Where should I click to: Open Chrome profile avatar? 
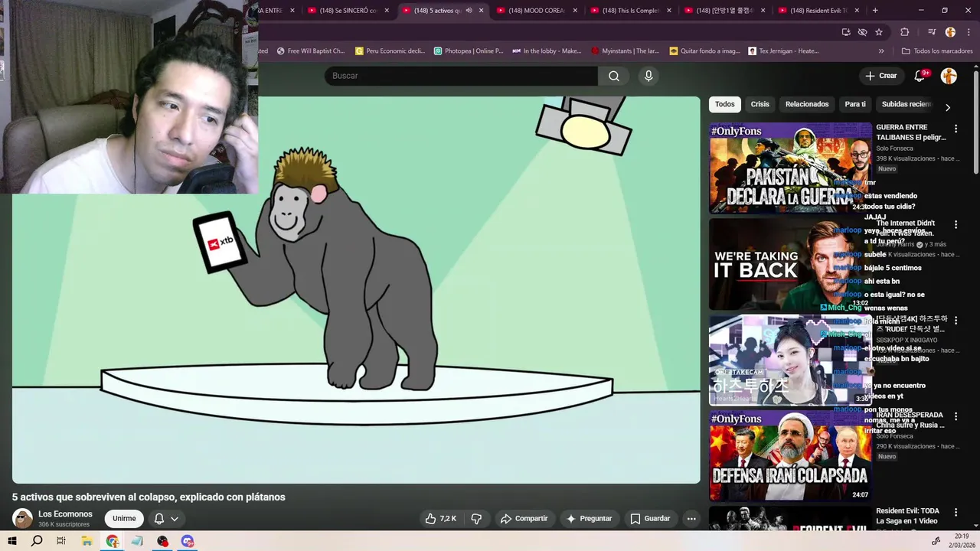(950, 32)
